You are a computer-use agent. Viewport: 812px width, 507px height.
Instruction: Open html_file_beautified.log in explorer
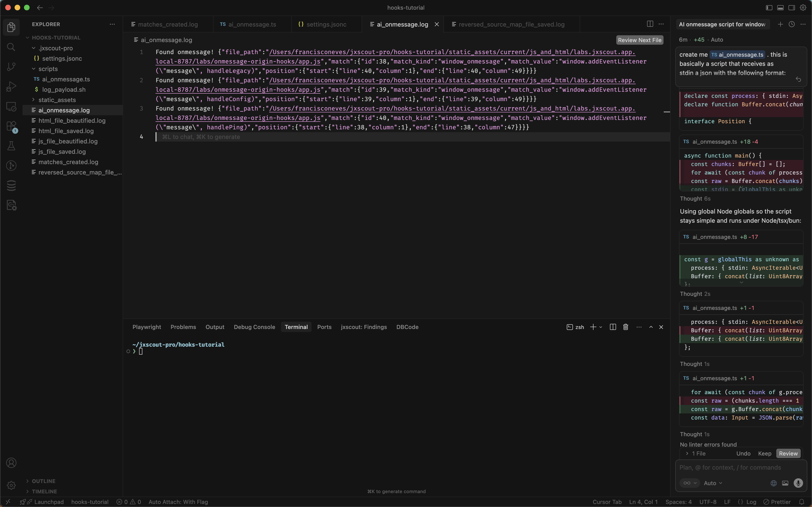coord(72,120)
